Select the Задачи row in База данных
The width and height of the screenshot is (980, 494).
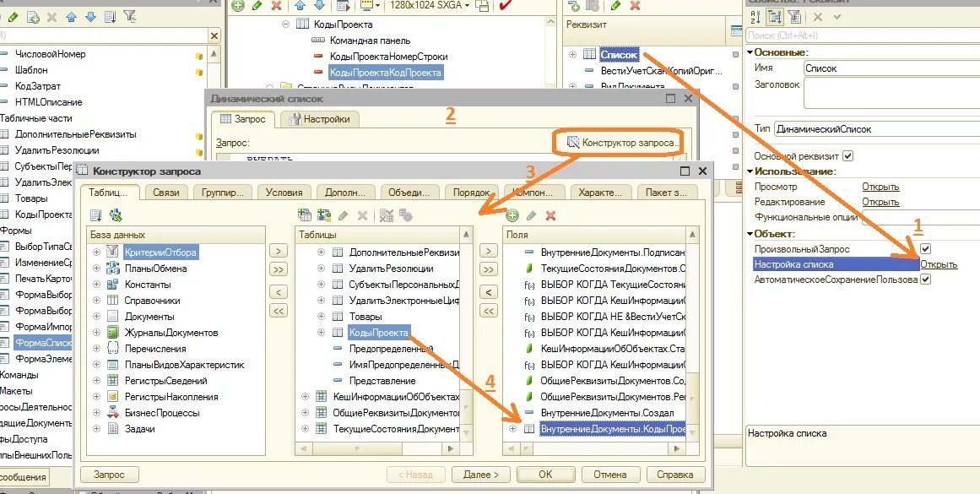[x=139, y=429]
